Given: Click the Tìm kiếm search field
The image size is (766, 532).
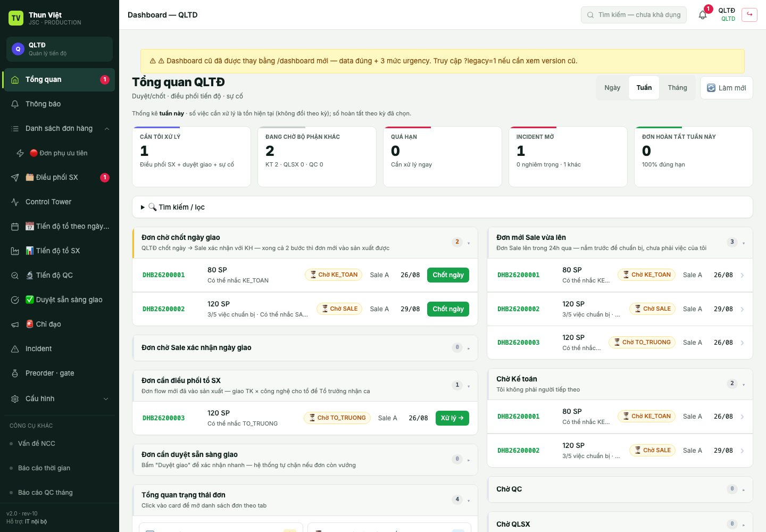Looking at the screenshot, I should (634, 15).
